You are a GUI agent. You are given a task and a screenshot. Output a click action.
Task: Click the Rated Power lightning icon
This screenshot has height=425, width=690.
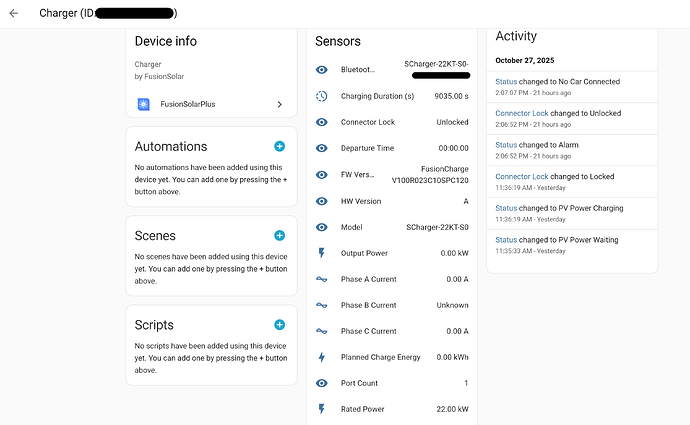tap(321, 409)
